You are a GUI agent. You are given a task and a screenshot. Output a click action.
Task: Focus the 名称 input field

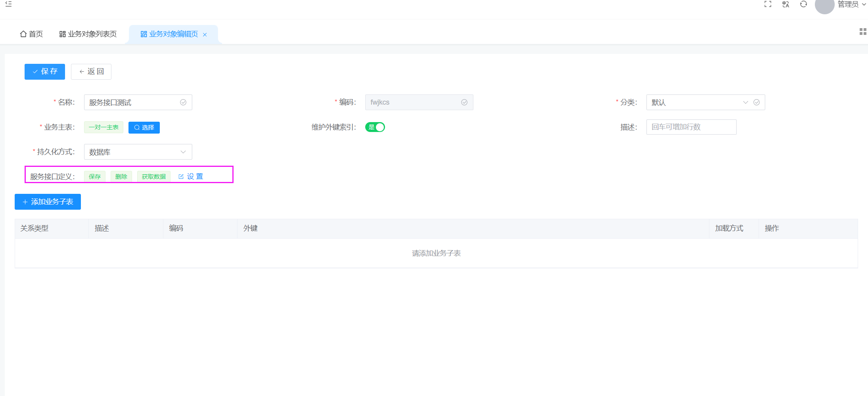138,102
